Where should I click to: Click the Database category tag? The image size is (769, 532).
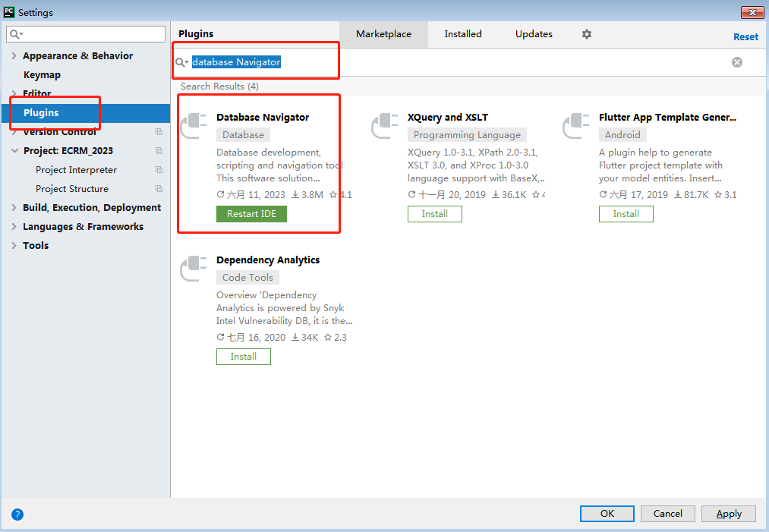tap(243, 135)
